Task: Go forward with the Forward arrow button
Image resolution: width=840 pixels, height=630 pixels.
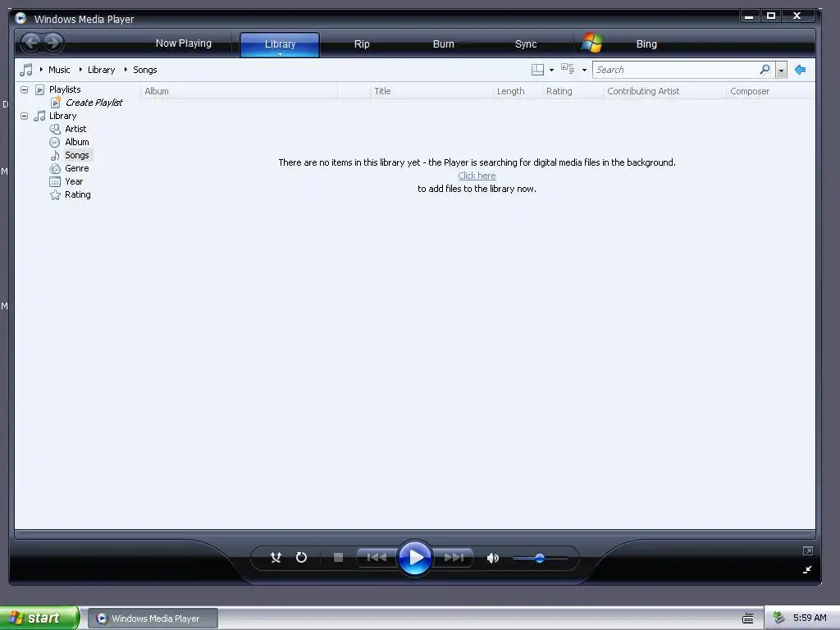Action: [x=53, y=43]
